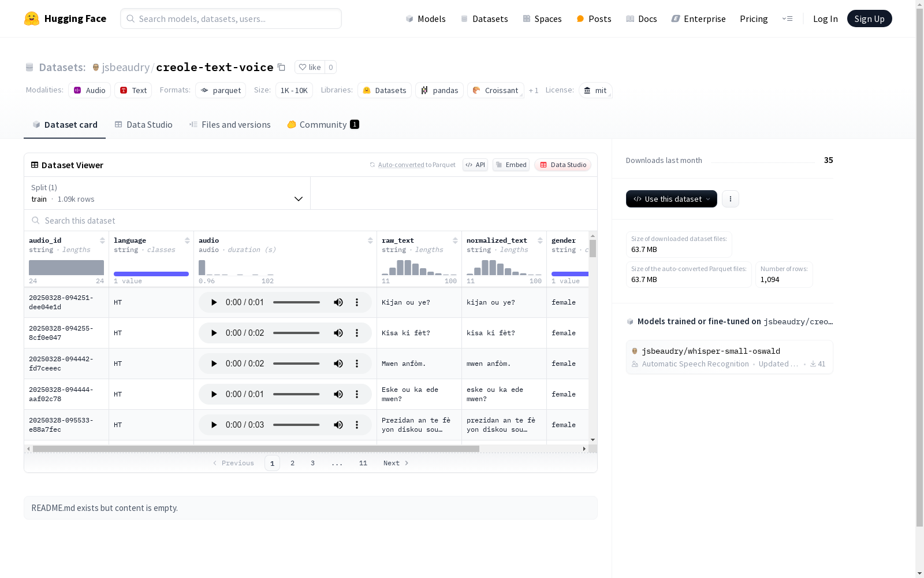Go to page 2 of the dataset

pyautogui.click(x=293, y=463)
